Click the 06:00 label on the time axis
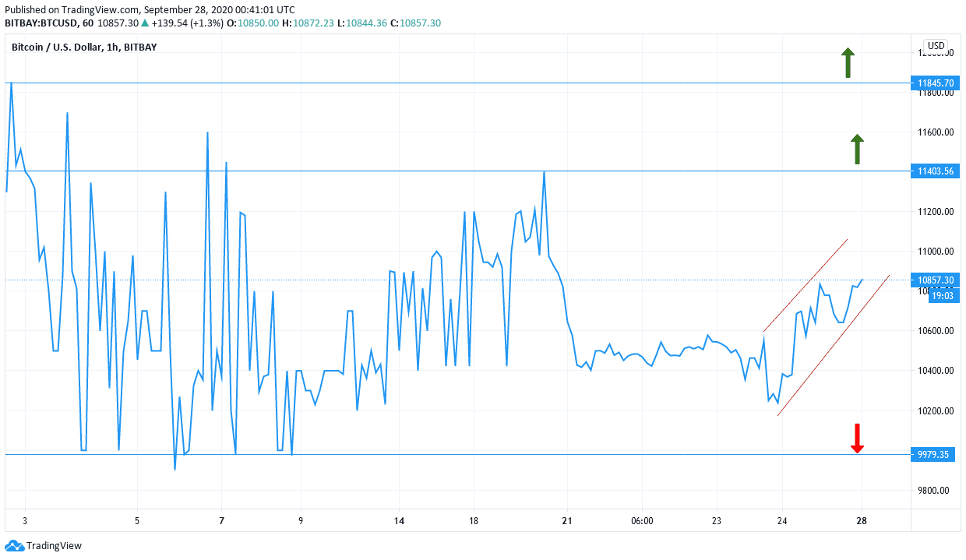The height and width of the screenshot is (560, 966). [x=642, y=520]
